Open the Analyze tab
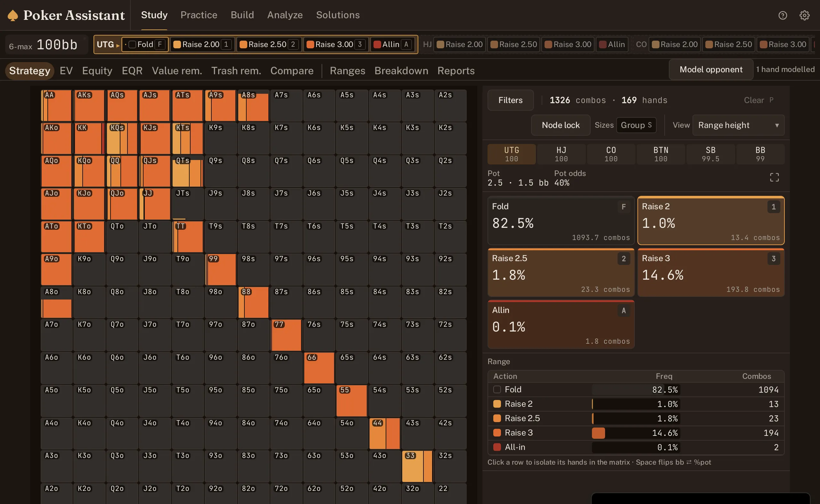This screenshot has height=504, width=820. point(285,15)
